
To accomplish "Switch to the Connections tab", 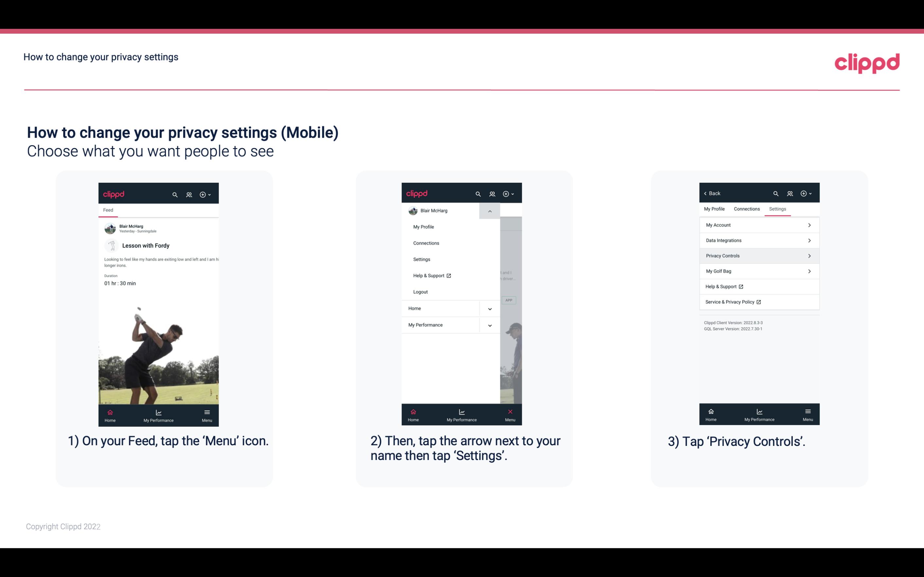I will [746, 209].
